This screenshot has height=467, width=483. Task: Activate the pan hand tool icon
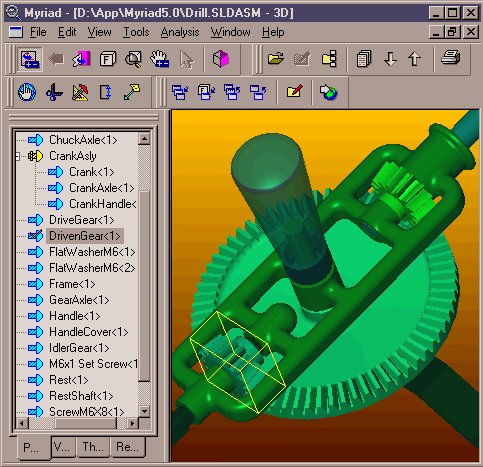(160, 59)
